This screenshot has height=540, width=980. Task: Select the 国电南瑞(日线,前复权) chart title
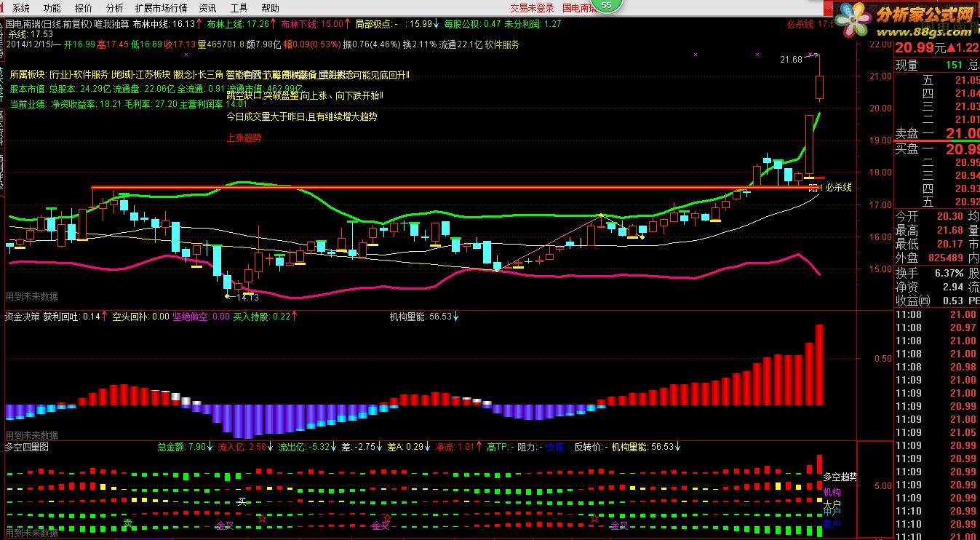pyautogui.click(x=47, y=24)
